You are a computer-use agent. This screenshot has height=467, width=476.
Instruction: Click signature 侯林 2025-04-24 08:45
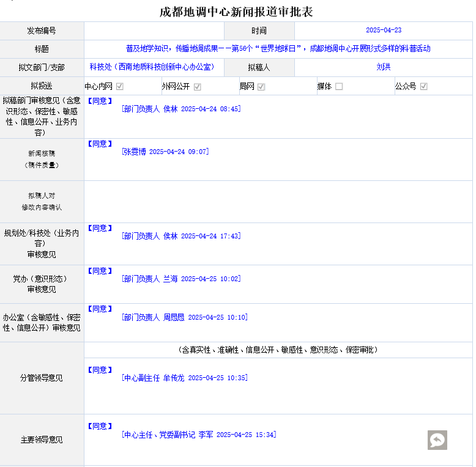click(181, 109)
